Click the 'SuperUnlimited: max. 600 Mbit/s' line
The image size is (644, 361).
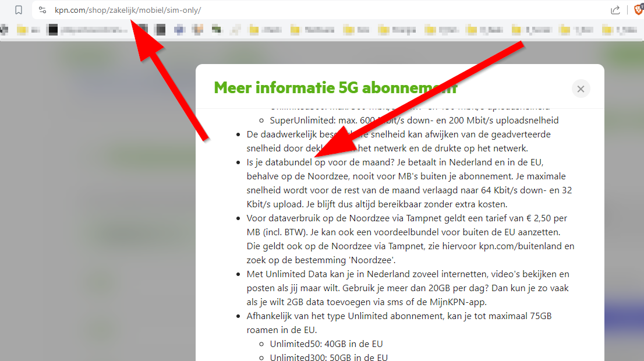pos(414,121)
